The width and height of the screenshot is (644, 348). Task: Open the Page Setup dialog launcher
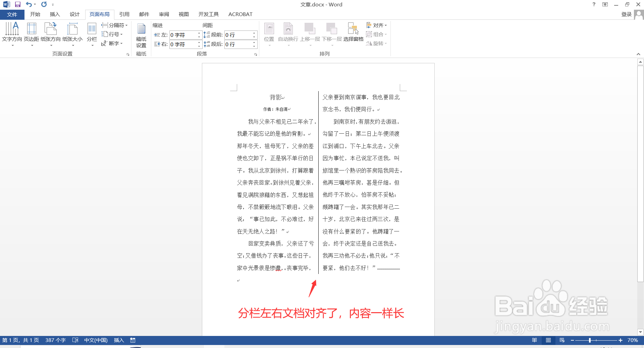(x=128, y=54)
